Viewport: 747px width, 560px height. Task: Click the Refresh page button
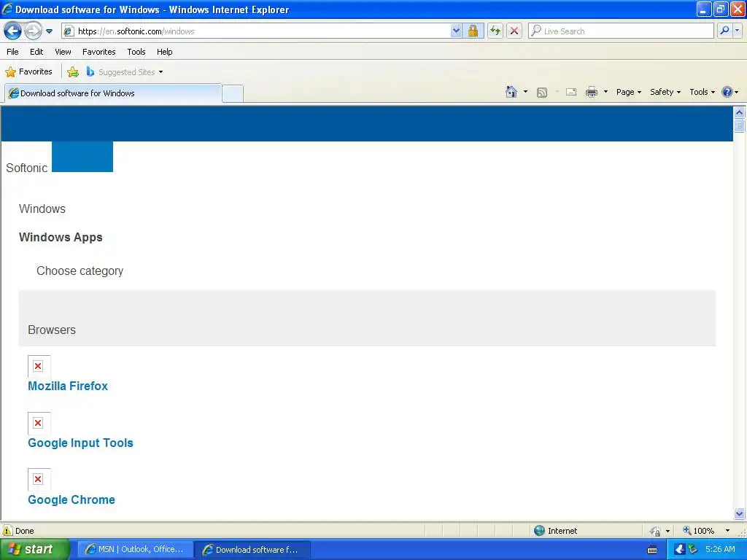point(495,31)
